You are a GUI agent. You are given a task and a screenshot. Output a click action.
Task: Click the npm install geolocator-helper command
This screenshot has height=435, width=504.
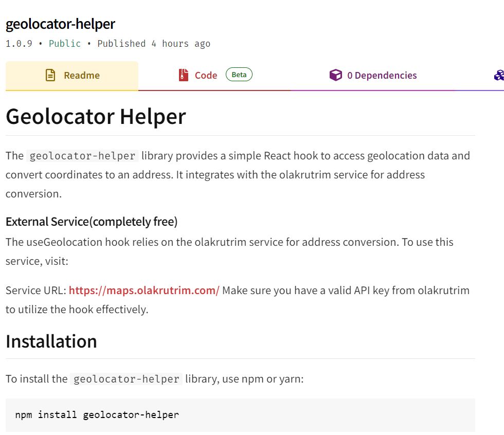tap(97, 415)
